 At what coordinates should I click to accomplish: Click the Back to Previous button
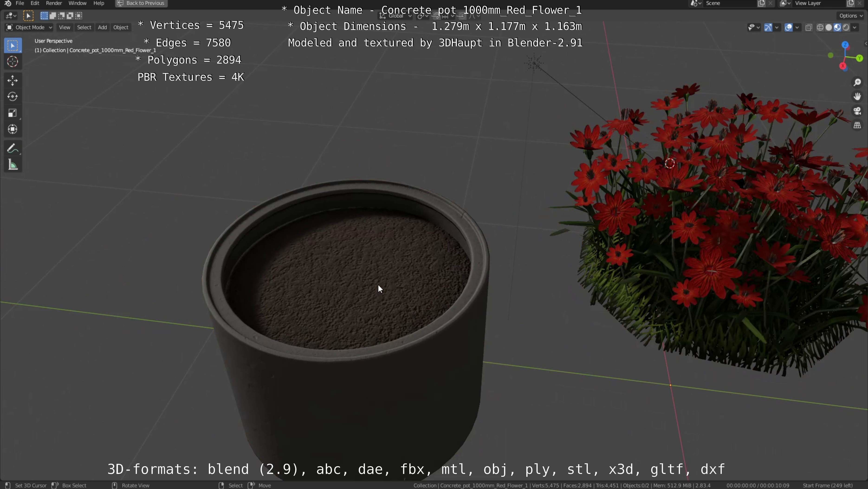[x=141, y=3]
